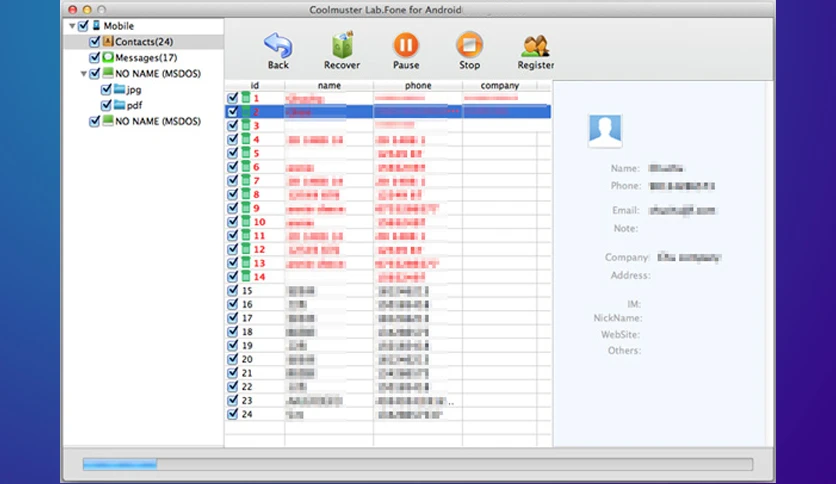
Task: Sort by the phone column header
Action: click(x=418, y=85)
